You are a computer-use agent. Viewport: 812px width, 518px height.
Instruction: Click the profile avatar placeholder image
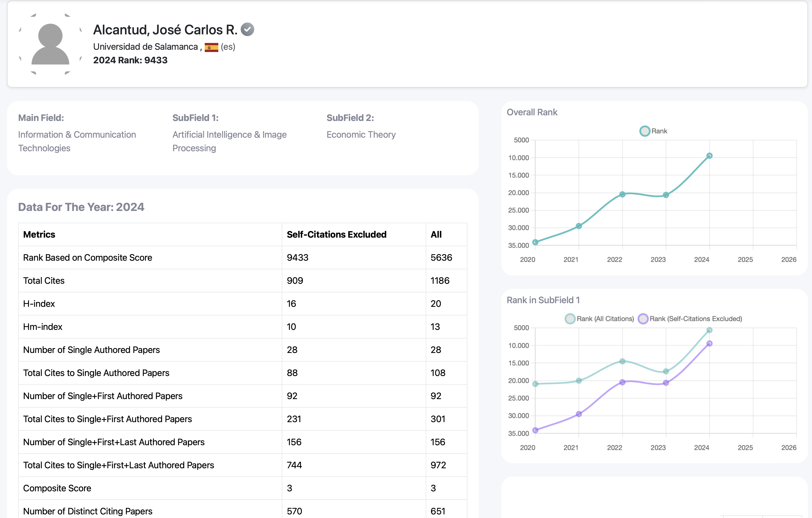click(50, 44)
